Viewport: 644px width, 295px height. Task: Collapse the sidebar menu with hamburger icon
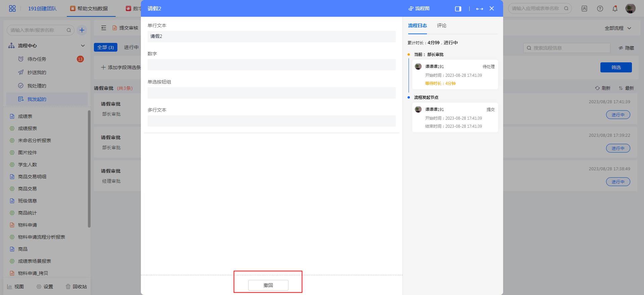point(104,28)
